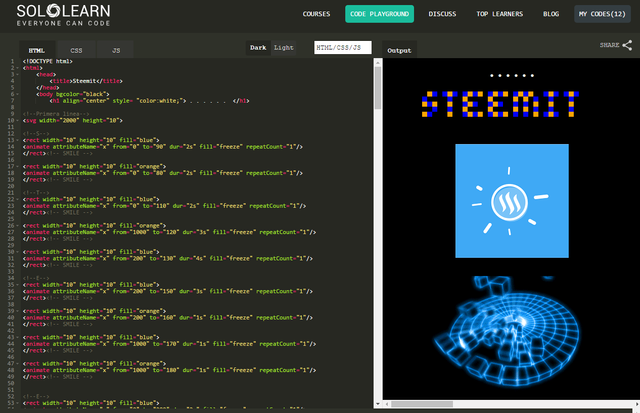Open Top Learners
This screenshot has height=413, width=640.
pyautogui.click(x=500, y=14)
